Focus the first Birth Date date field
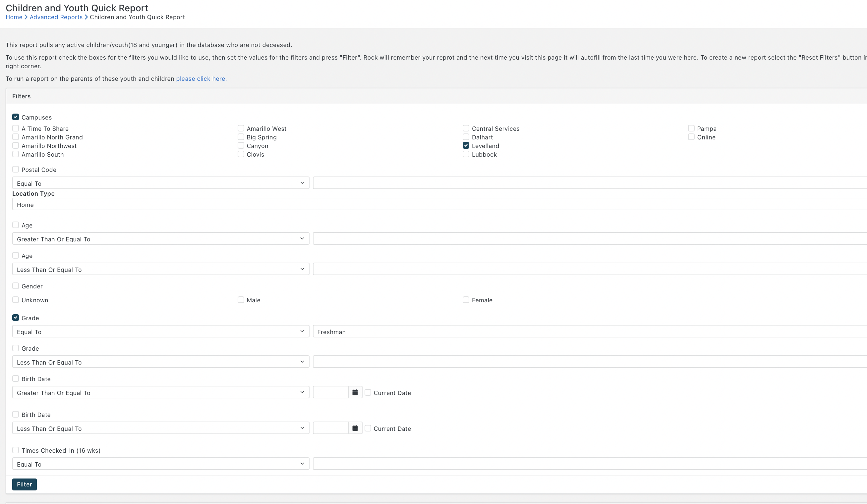Image resolution: width=867 pixels, height=504 pixels. coord(331,392)
